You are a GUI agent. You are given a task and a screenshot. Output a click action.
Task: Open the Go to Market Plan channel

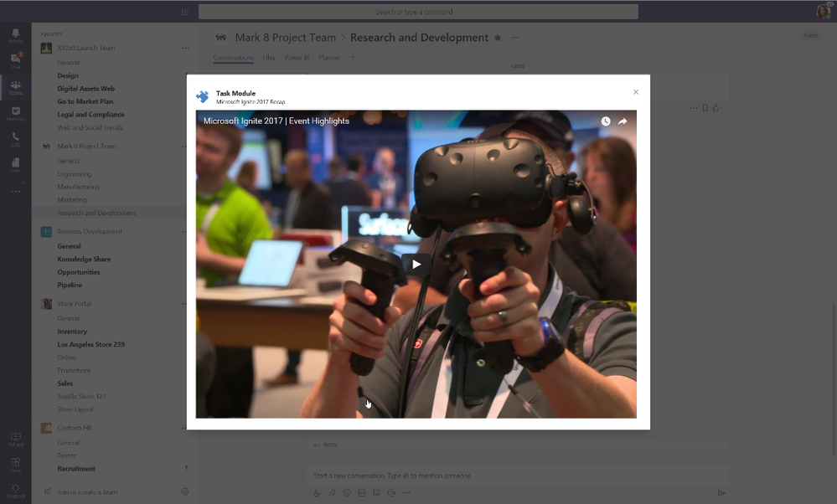85,101
